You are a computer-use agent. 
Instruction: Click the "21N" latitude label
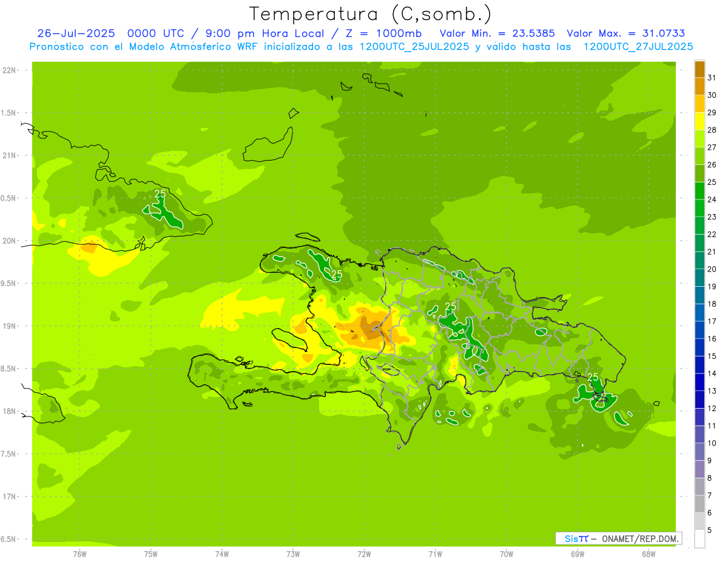[x=9, y=155]
